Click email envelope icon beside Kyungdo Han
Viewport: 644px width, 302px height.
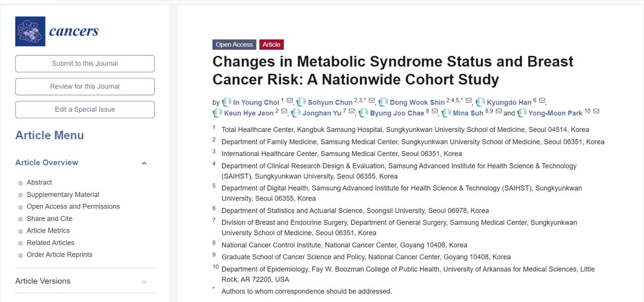pyautogui.click(x=542, y=101)
